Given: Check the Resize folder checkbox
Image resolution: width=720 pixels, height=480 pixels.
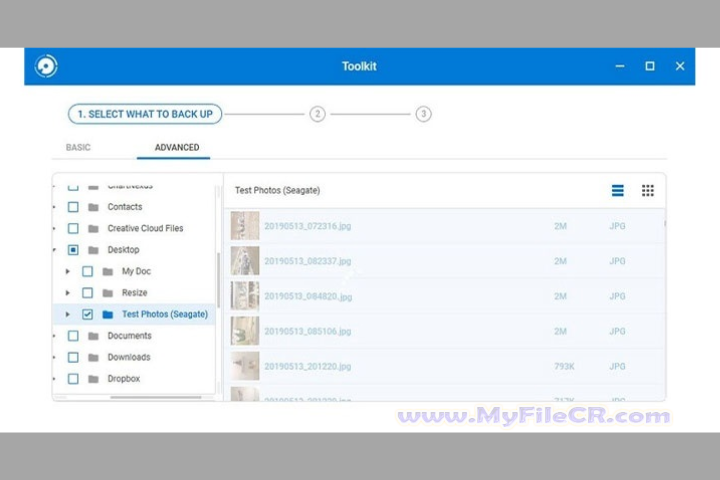Looking at the screenshot, I should pyautogui.click(x=87, y=293).
